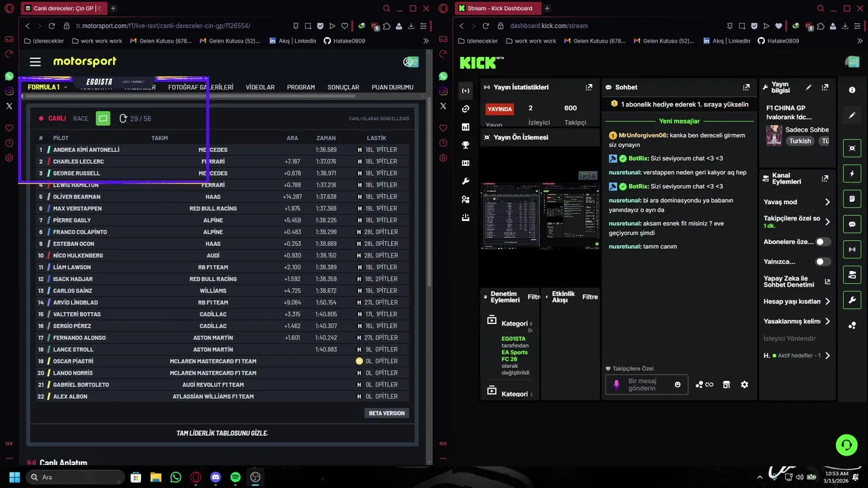Click the lightning bolt widget in right rail
The image size is (868, 488).
pos(852,174)
